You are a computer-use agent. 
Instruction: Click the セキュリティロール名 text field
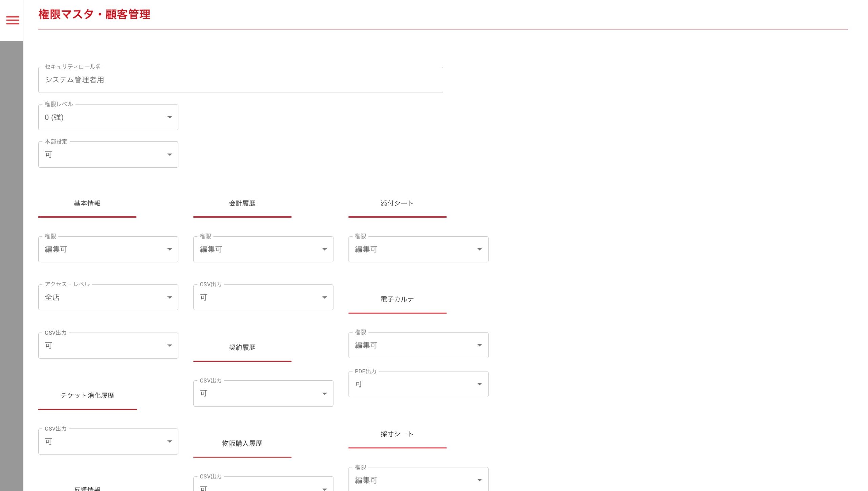click(240, 80)
